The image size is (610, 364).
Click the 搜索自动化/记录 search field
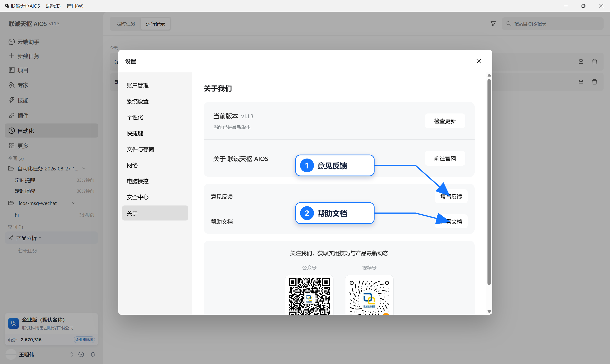pyautogui.click(x=552, y=24)
